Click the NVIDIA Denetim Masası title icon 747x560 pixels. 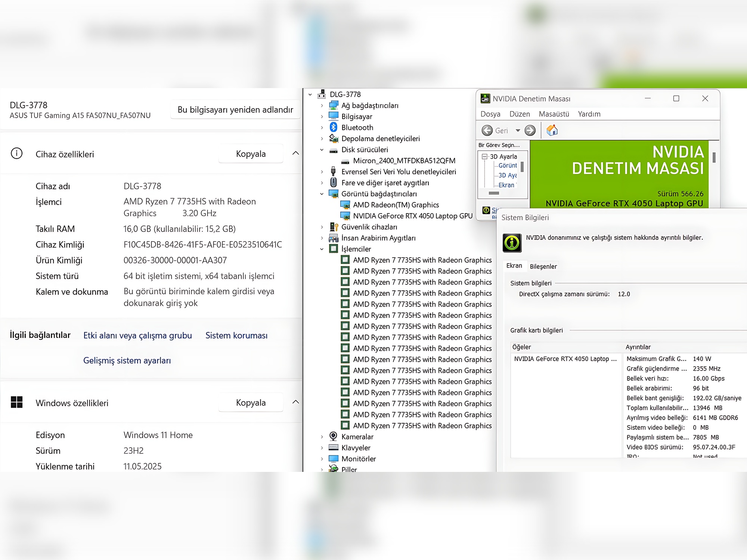[485, 99]
